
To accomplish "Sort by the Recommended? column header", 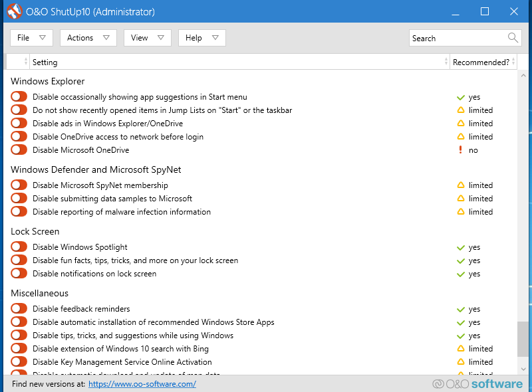I will point(483,62).
